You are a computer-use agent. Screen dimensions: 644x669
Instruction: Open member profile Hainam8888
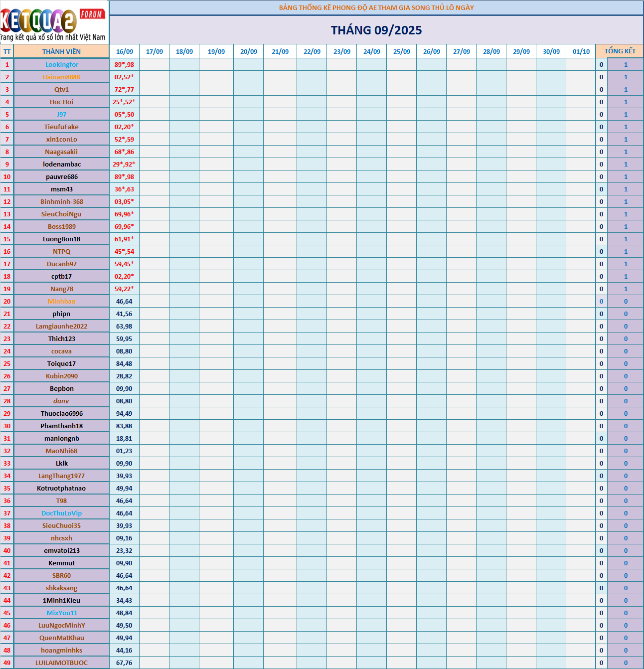point(61,77)
